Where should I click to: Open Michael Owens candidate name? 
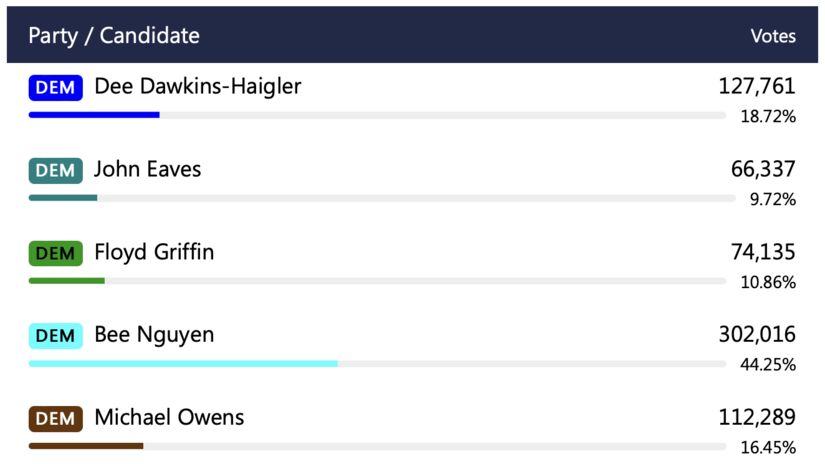click(169, 418)
